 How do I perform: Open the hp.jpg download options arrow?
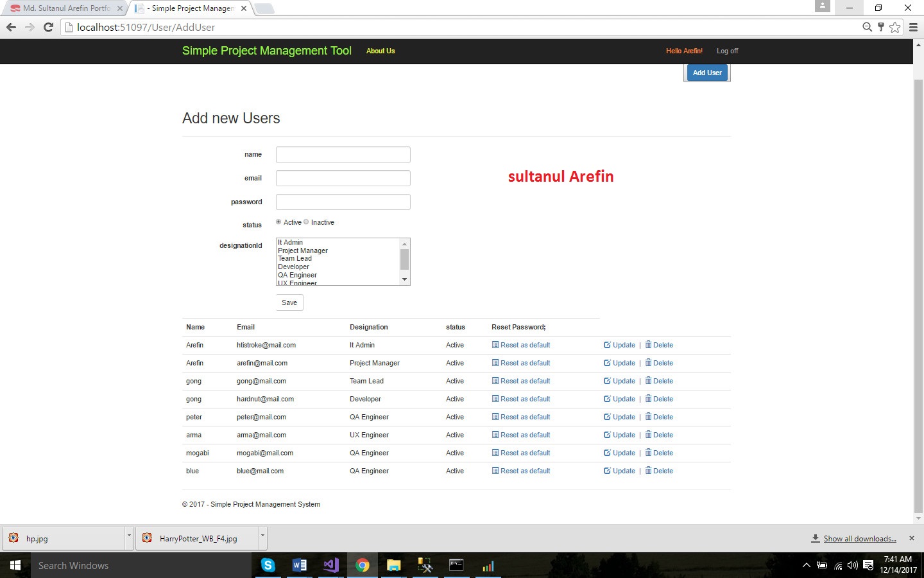click(129, 536)
